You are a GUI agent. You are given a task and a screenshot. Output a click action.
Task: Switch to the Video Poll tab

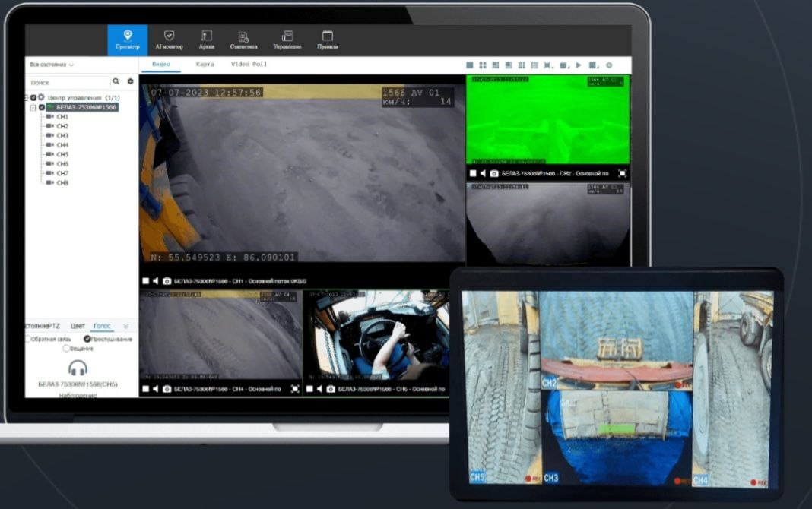click(x=249, y=65)
